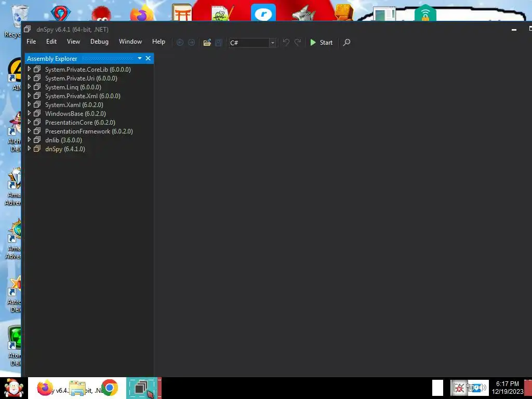Click the Undo toolbar icon
Viewport: 532px width, 399px height.
[x=286, y=42]
